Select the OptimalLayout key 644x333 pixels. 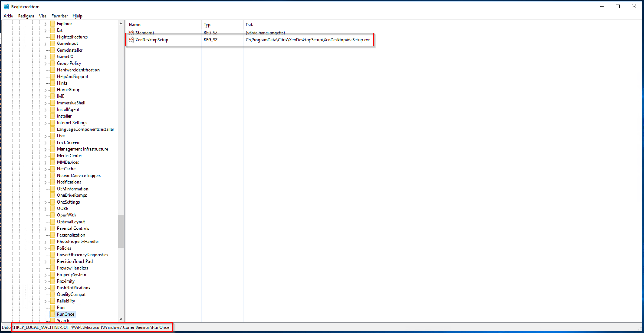click(x=71, y=222)
